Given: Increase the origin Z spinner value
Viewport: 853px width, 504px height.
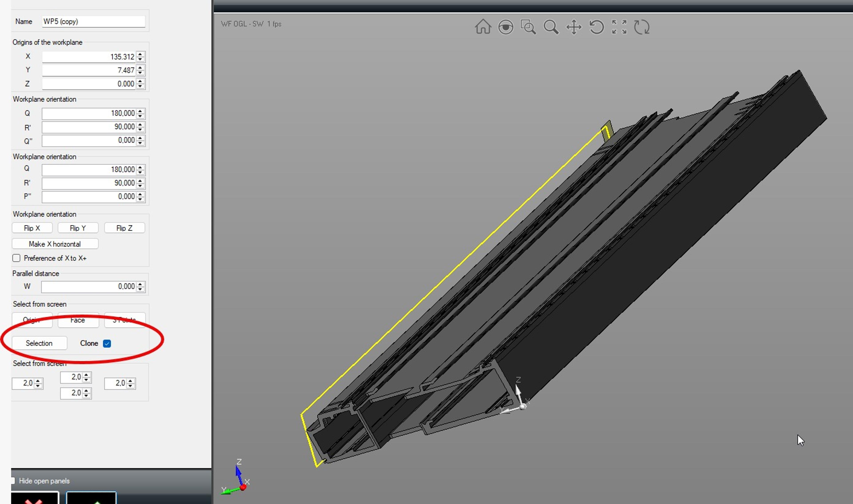Looking at the screenshot, I should pos(140,81).
